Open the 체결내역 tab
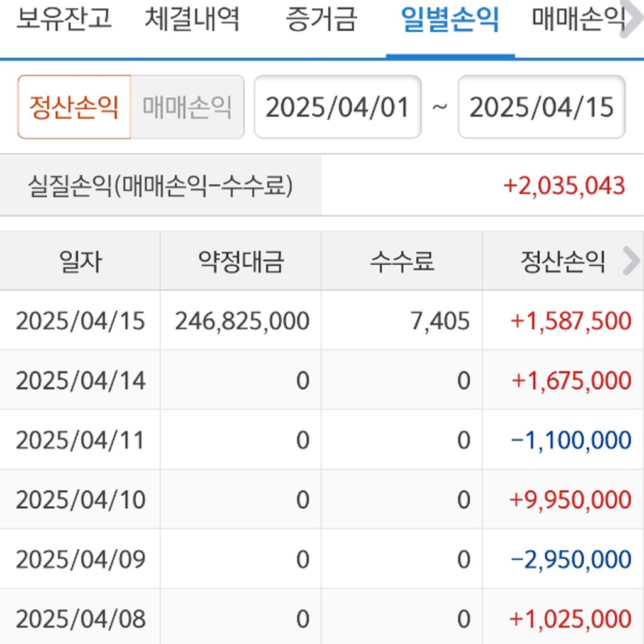 192,19
